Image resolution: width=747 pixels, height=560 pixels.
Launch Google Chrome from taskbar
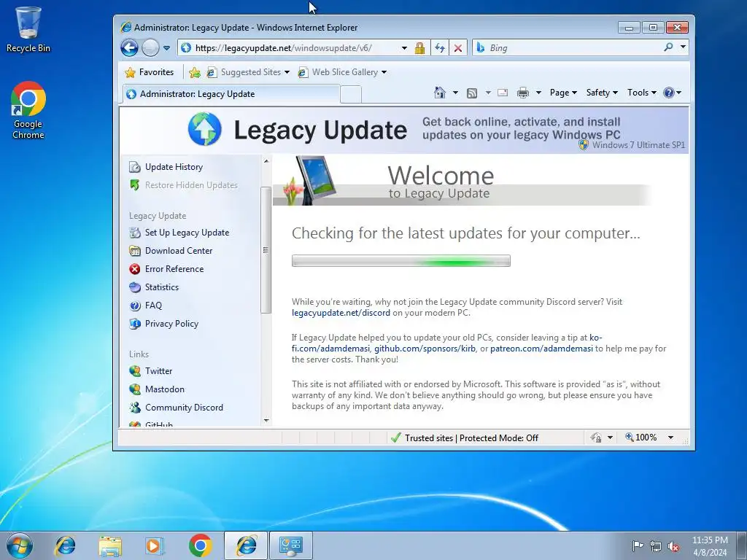[x=200, y=545]
